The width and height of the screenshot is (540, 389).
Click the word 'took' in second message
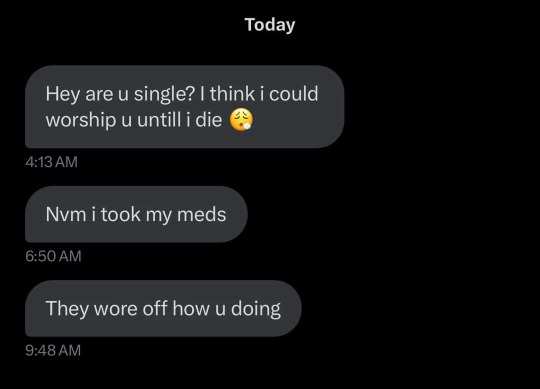[x=121, y=214]
